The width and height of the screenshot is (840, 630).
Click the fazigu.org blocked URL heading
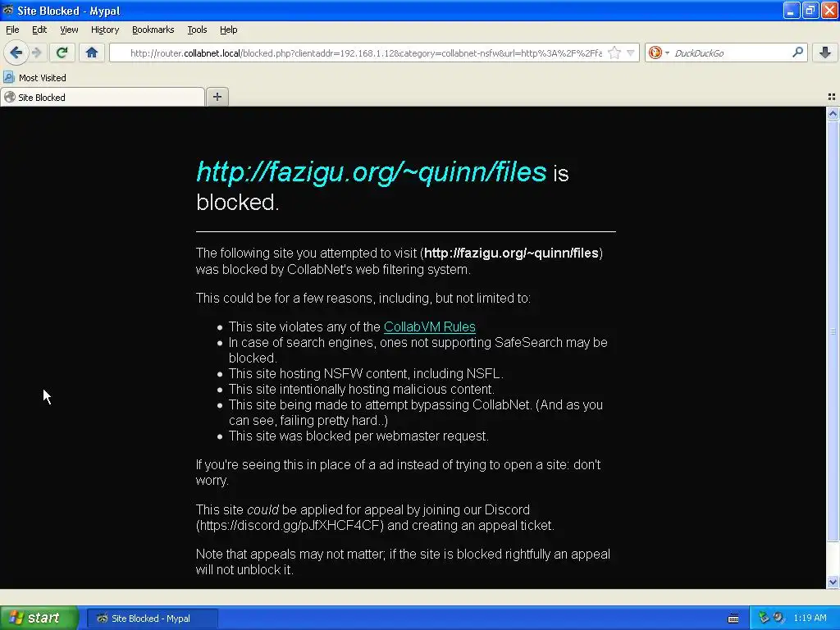372,172
